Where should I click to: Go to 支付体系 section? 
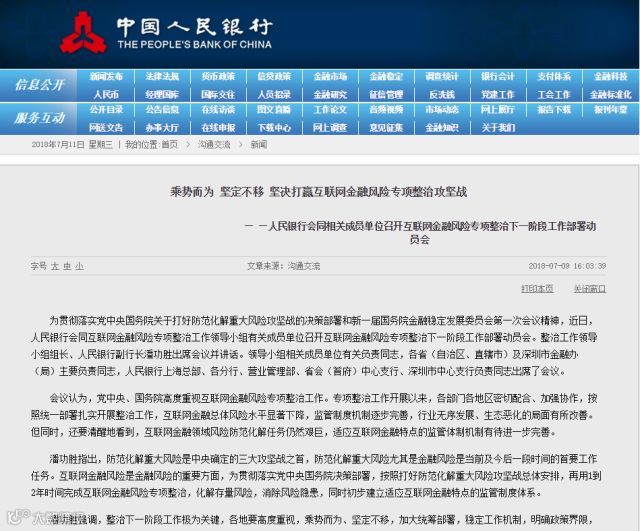[554, 76]
